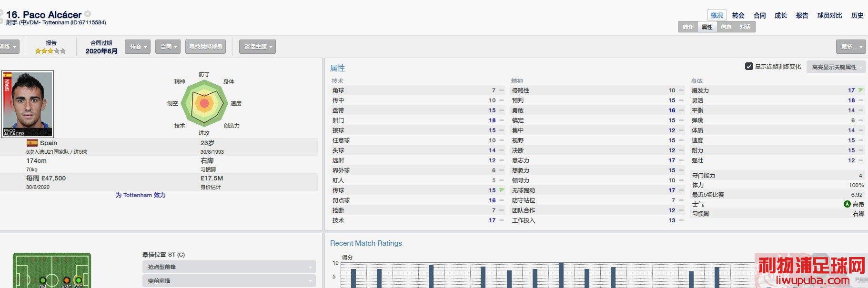This screenshot has height=288, width=868.
Task: Click the attribute radar chart polygon
Action: point(204,103)
